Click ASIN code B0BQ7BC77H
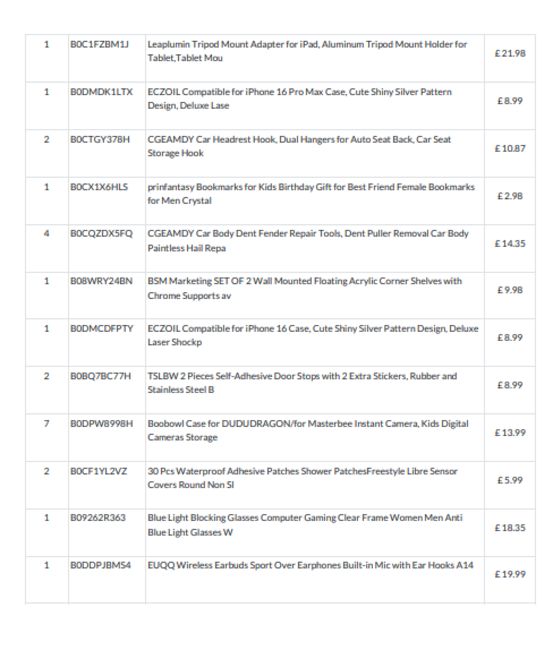553x650 pixels. [x=100, y=376]
